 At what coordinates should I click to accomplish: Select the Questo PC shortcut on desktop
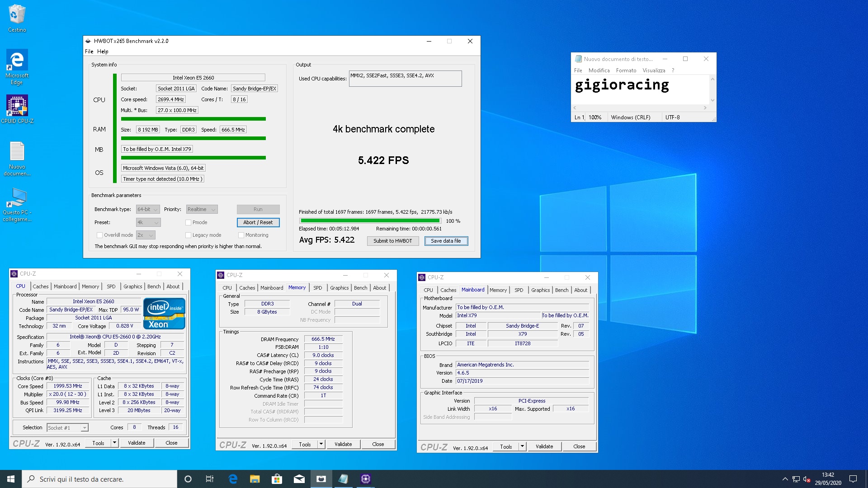click(17, 205)
